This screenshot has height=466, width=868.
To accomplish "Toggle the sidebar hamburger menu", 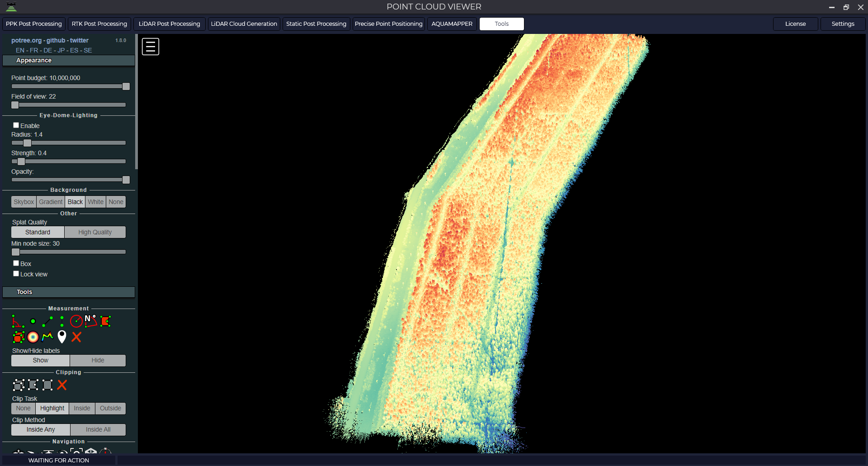I will 151,47.
